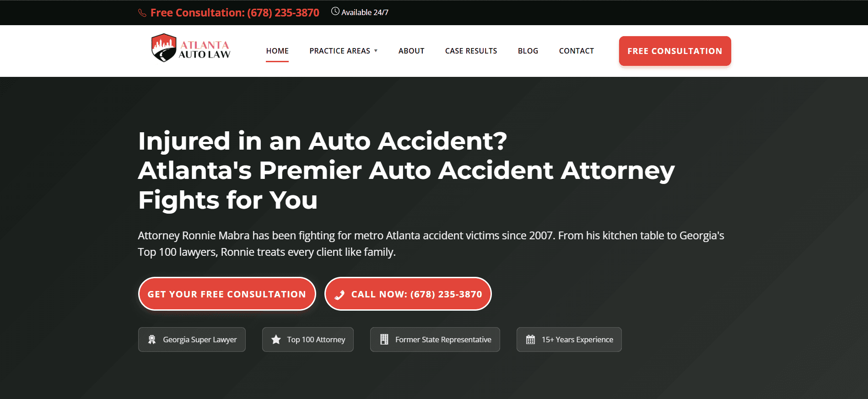The width and height of the screenshot is (868, 399).
Task: Click the phone handset icon in Call Now button
Action: tap(339, 295)
